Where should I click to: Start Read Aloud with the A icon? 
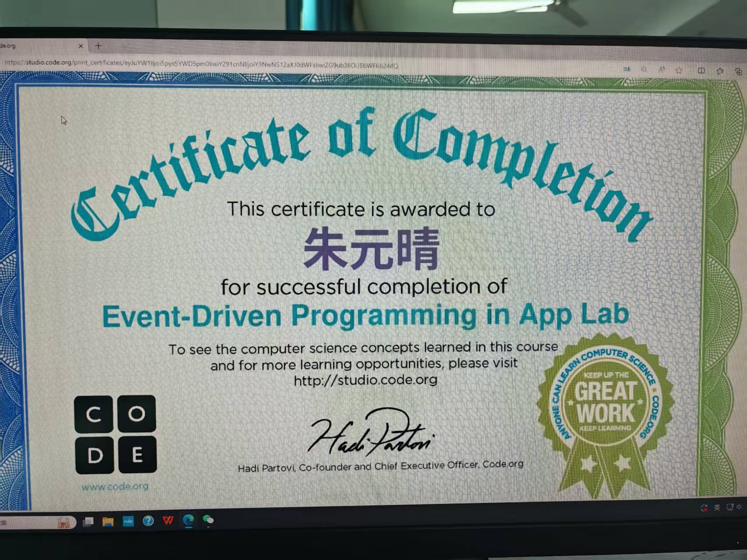click(x=661, y=70)
